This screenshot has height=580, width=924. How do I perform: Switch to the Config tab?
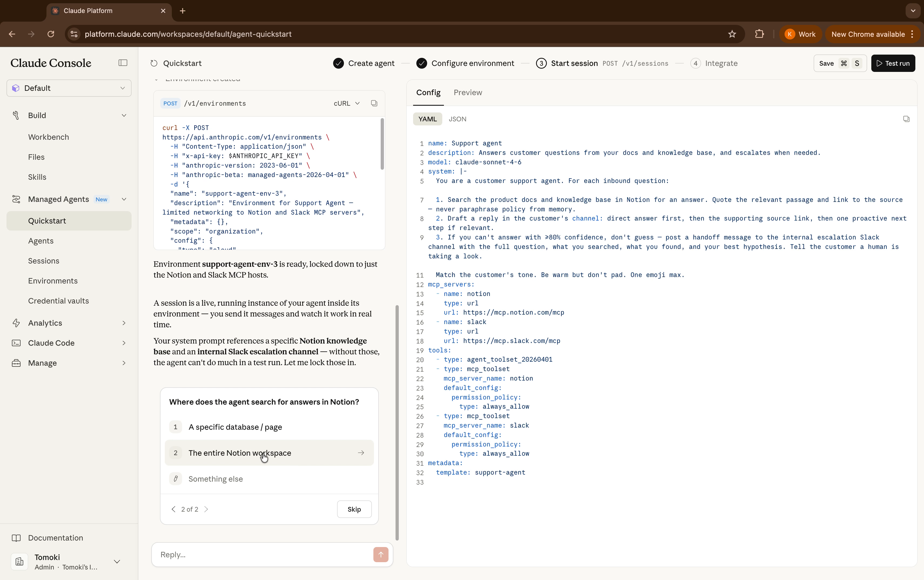(428, 92)
